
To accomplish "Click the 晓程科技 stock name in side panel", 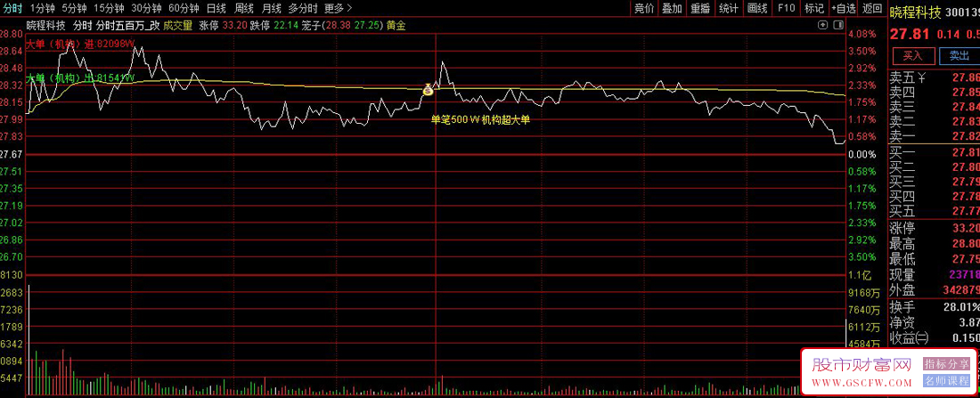I will pyautogui.click(x=916, y=12).
